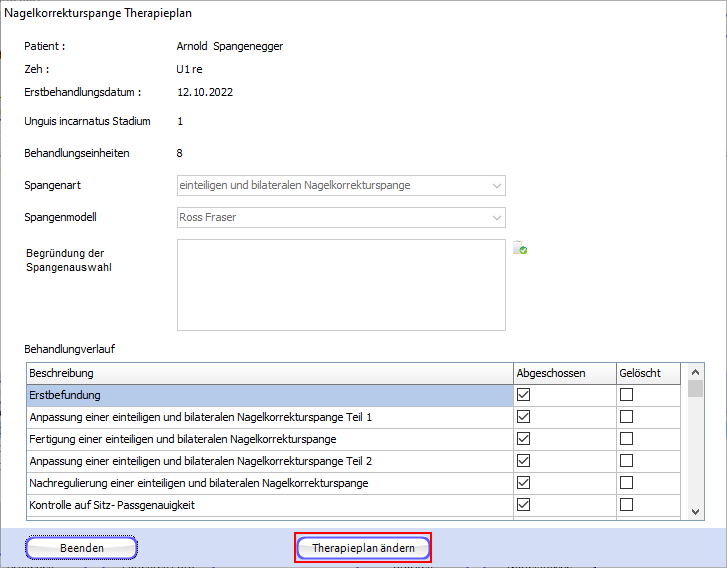Check Gelöscht for Nachregulierung row
Image resolution: width=727 pixels, height=568 pixels.
(x=627, y=483)
